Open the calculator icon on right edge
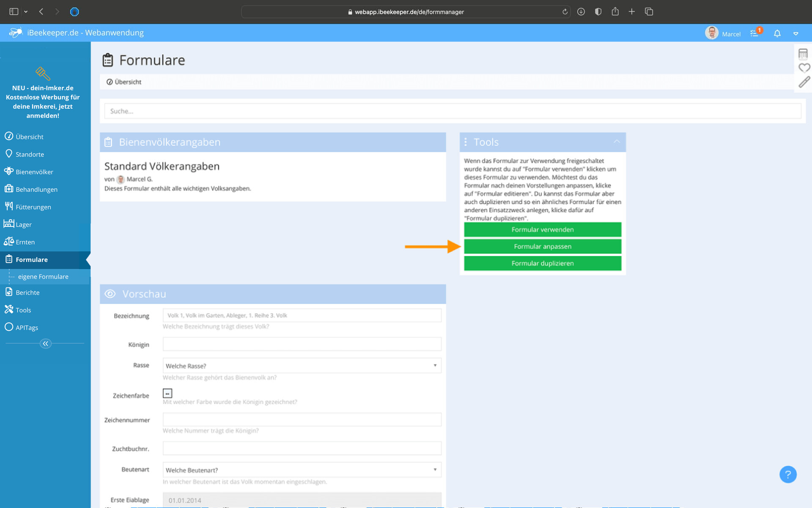This screenshot has height=508, width=812. point(803,54)
